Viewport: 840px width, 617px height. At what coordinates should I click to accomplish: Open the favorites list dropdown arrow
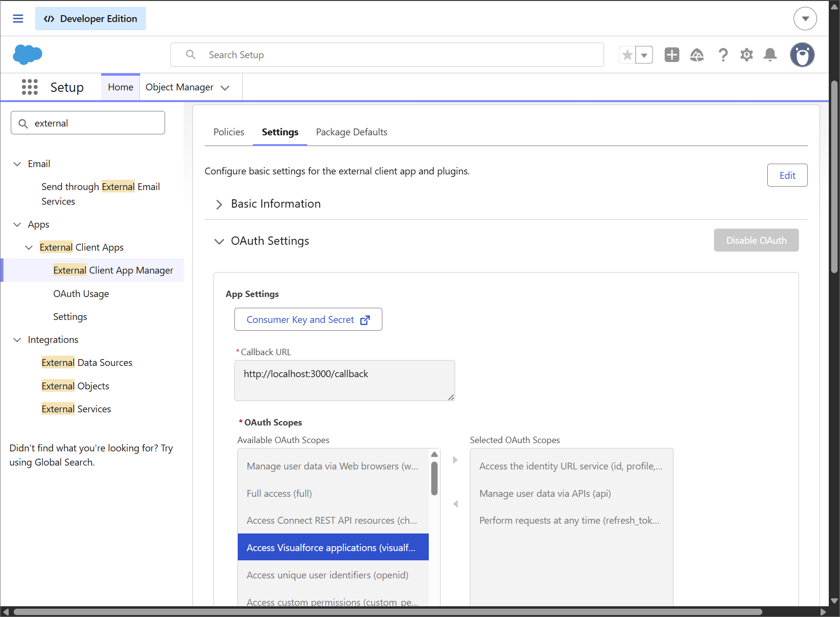coord(645,55)
